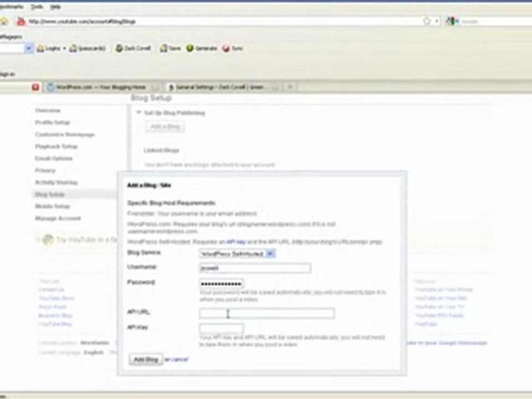Click the TestTube footer link
Screen dimensions: 532x399
(426, 324)
